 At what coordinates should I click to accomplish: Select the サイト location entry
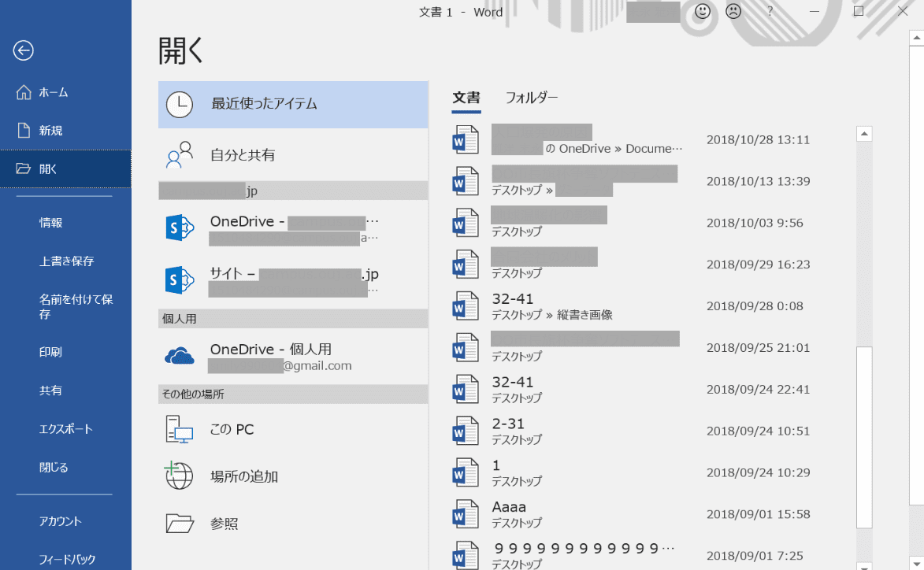(293, 280)
